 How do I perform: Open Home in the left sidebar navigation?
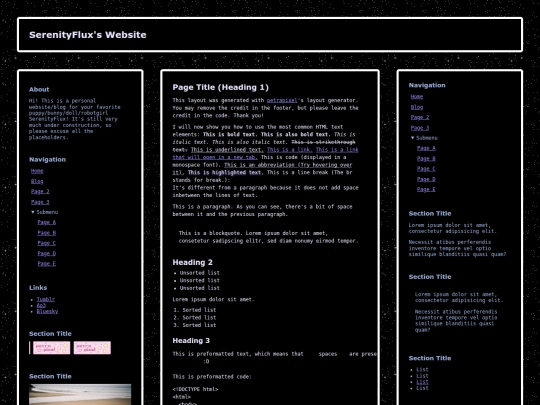pyautogui.click(x=37, y=171)
